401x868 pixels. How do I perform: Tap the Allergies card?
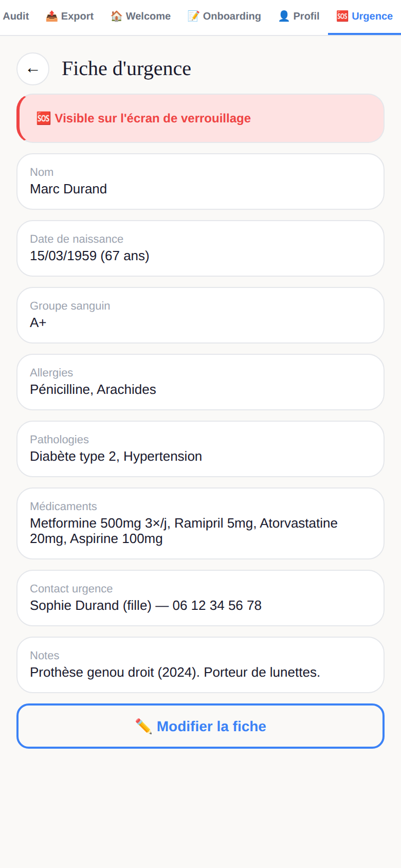coord(200,382)
